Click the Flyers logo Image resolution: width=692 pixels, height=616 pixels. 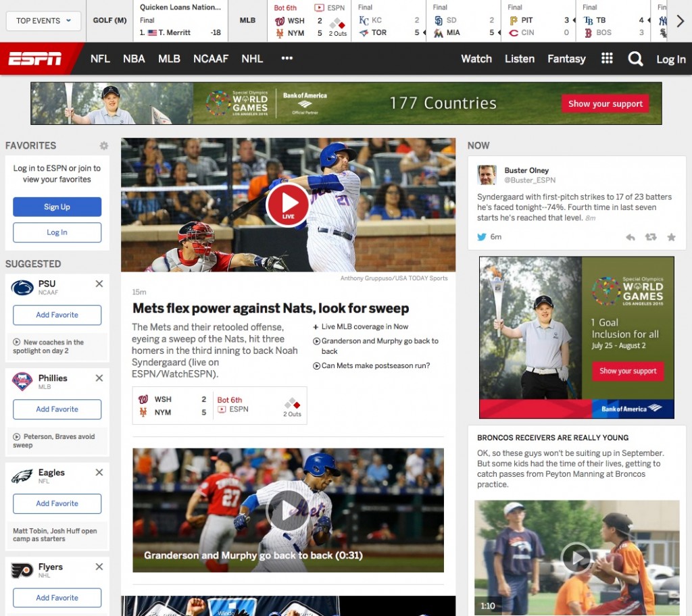[x=22, y=570]
